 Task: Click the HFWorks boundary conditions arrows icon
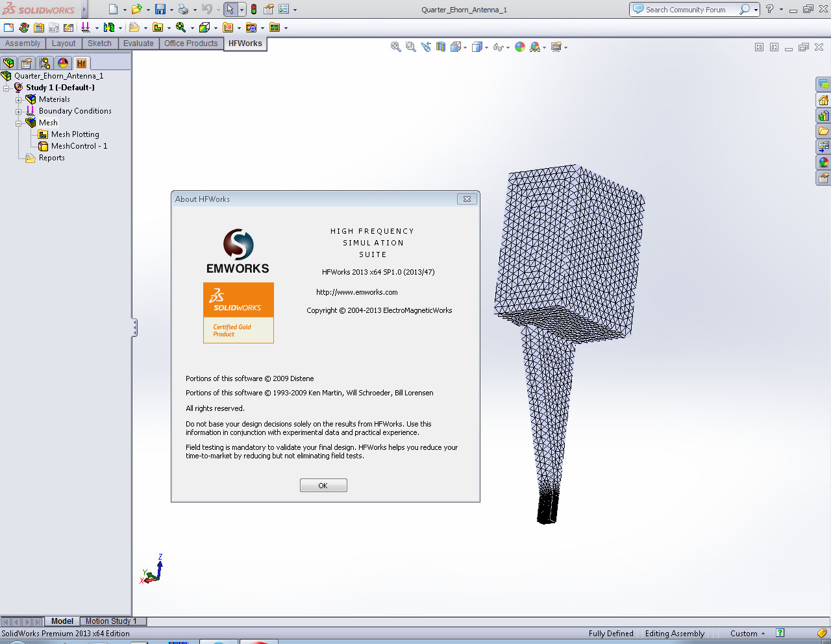(85, 27)
